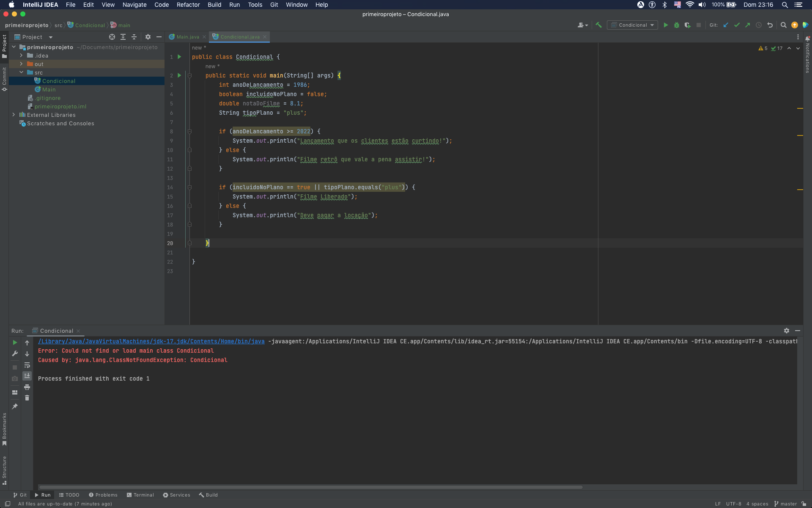The height and width of the screenshot is (508, 812).
Task: Open the code-with-me user dropdown
Action: pyautogui.click(x=583, y=25)
